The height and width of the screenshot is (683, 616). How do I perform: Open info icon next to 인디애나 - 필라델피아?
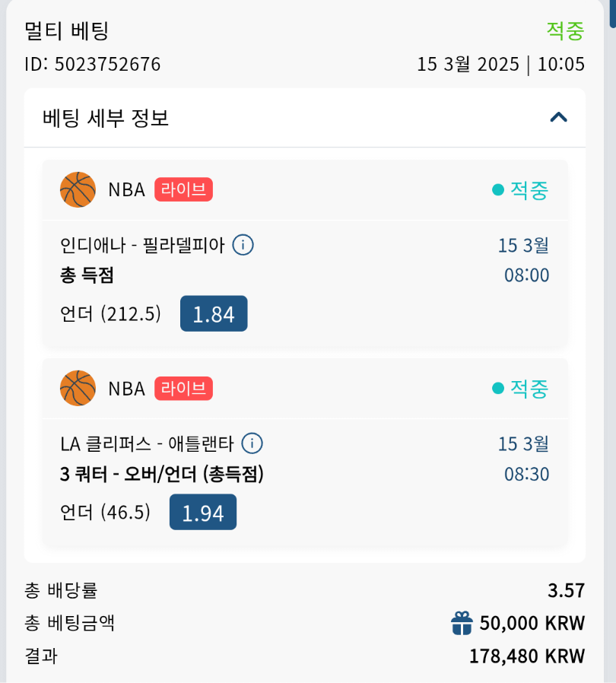point(243,245)
